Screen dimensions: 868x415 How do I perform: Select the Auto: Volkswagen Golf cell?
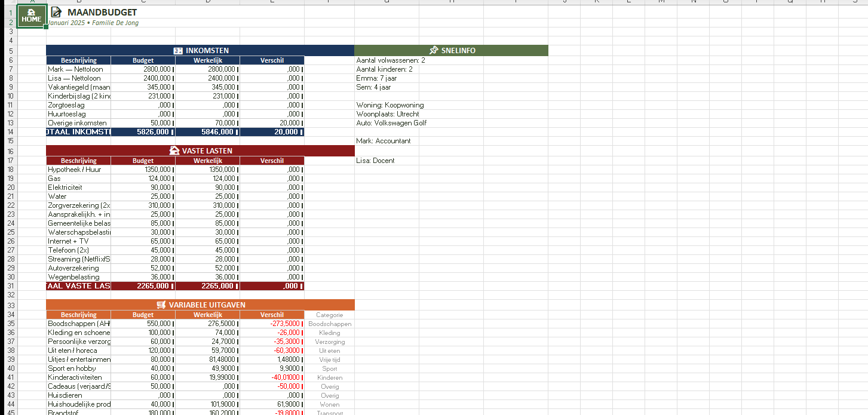click(391, 123)
